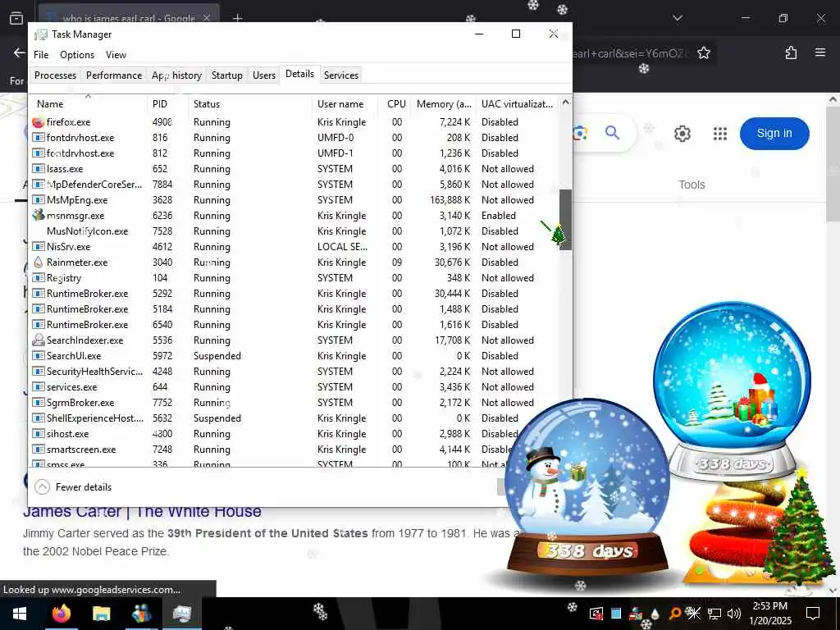This screenshot has width=840, height=630.
Task: Click the lsass.exe process icon
Action: click(x=38, y=169)
